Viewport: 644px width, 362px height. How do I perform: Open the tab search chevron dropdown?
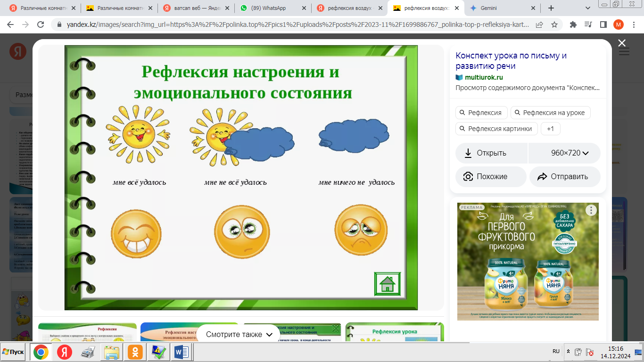click(588, 8)
